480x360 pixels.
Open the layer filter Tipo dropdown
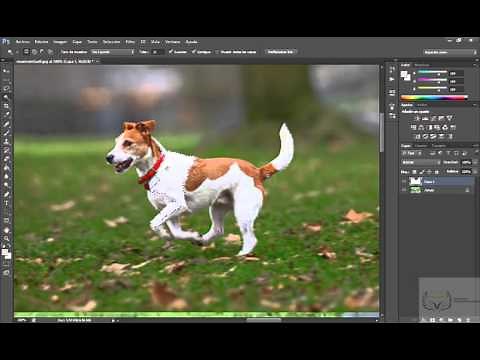point(412,153)
